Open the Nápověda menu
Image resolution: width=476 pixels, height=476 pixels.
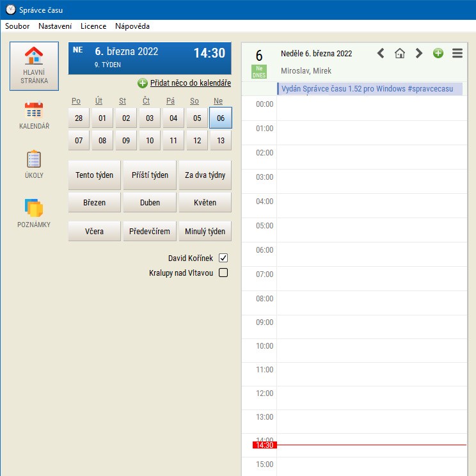[x=132, y=26]
